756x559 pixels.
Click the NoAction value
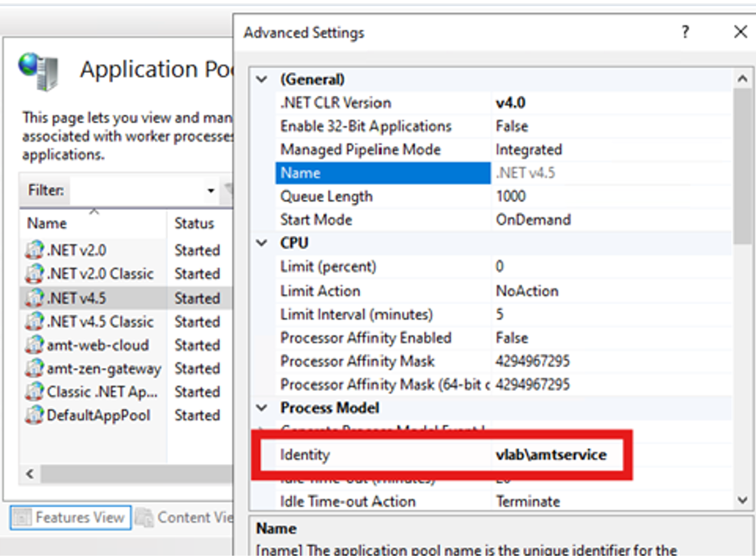(x=527, y=291)
